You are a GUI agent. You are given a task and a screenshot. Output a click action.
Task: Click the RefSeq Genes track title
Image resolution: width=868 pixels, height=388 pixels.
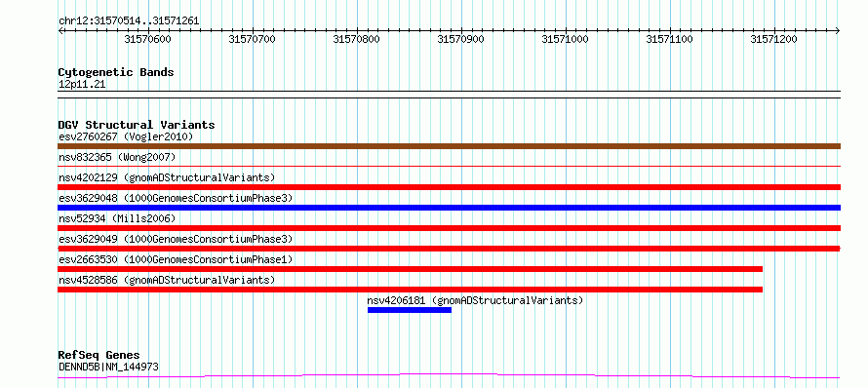pyautogui.click(x=99, y=355)
